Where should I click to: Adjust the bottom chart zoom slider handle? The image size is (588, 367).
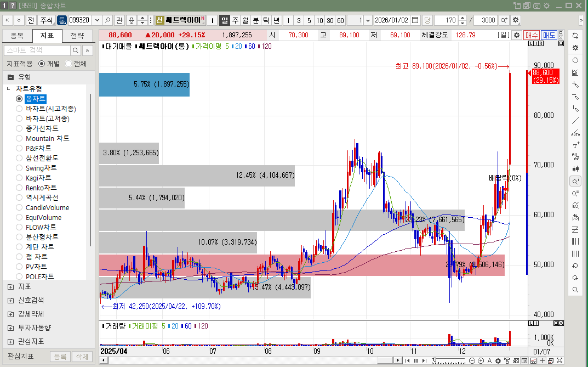435,360
